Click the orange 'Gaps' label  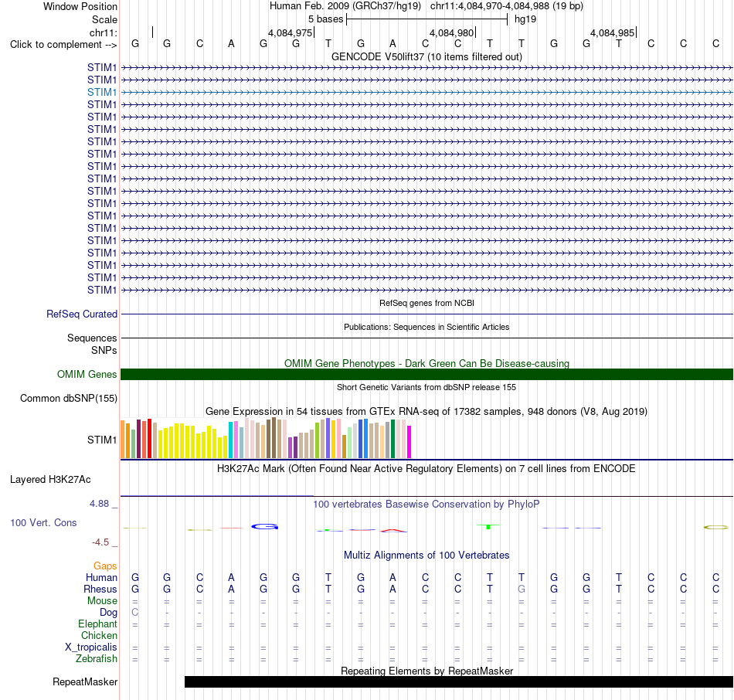coord(105,566)
